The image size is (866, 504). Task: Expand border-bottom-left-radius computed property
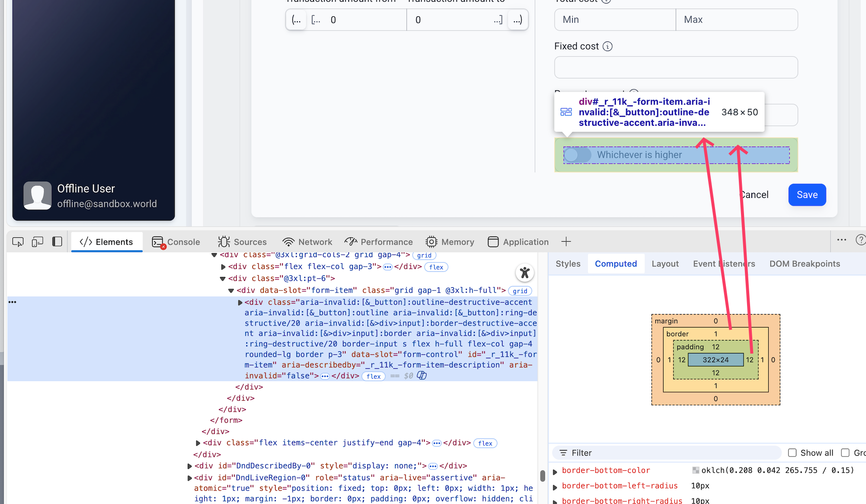[555, 487]
